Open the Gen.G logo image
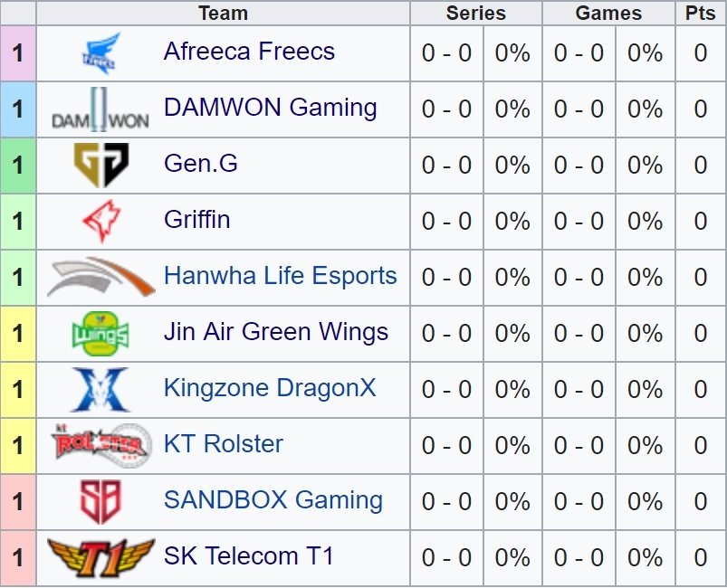This screenshot has height=588, width=727. pyautogui.click(x=101, y=165)
